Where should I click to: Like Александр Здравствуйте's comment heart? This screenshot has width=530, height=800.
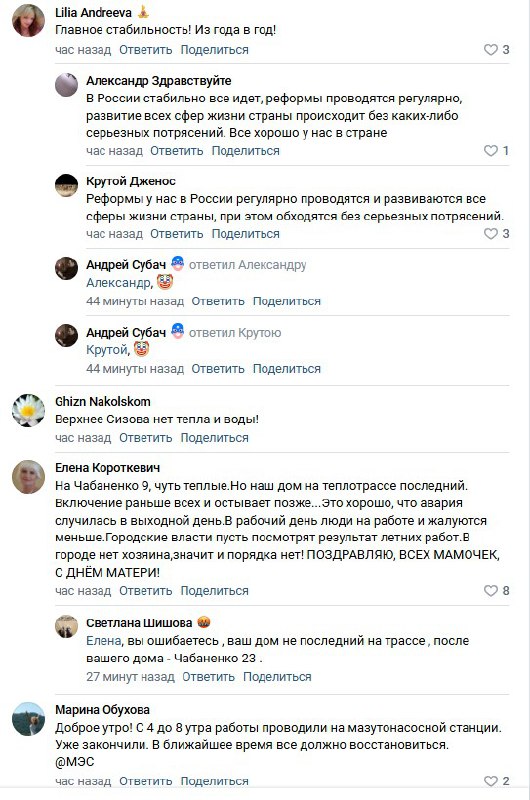(490, 151)
